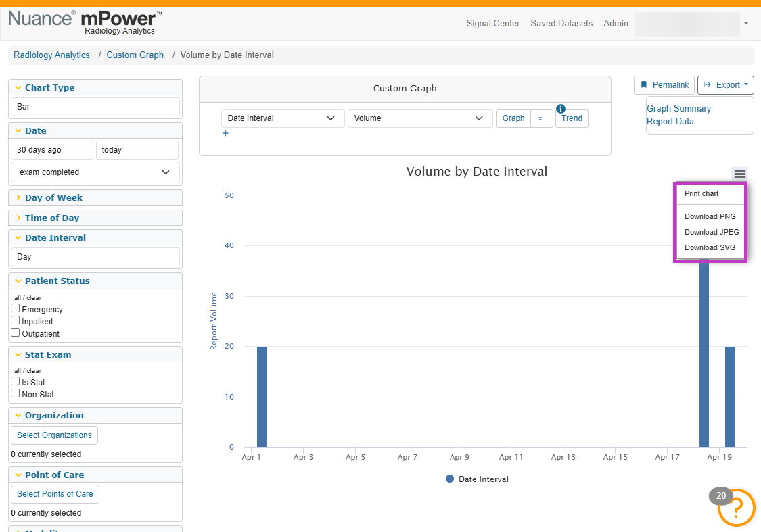Open the Graph Summary link
The width and height of the screenshot is (761, 532).
pos(678,109)
